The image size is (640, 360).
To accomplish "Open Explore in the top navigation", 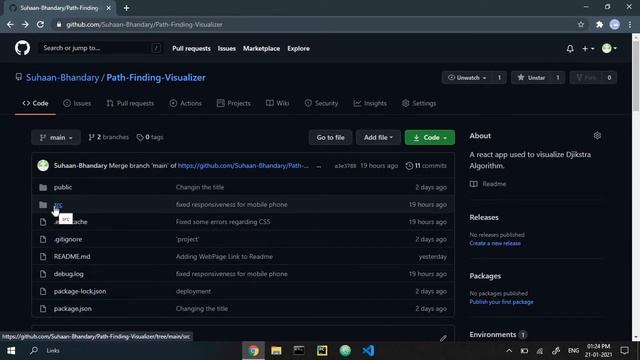I will [298, 48].
